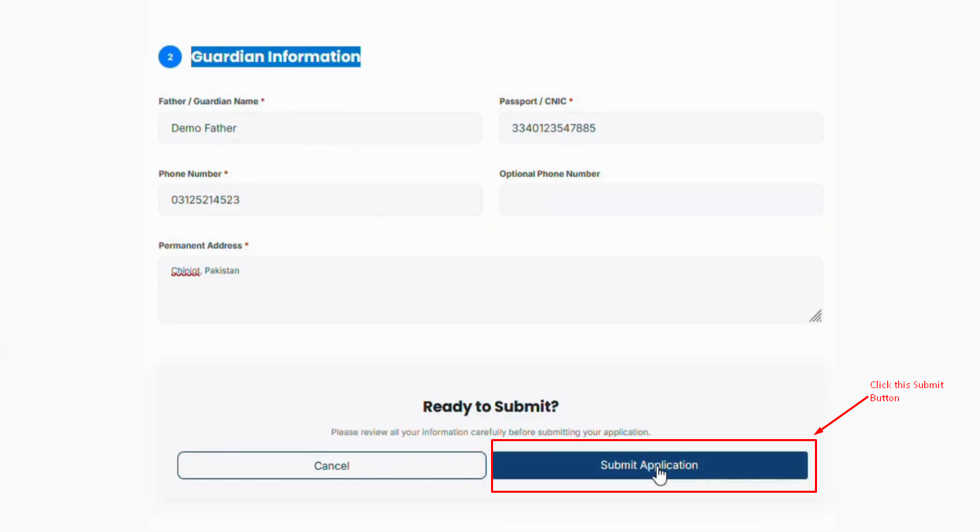980x532 pixels.
Task: Click the "Ready to Submit?" heading
Action: (491, 406)
